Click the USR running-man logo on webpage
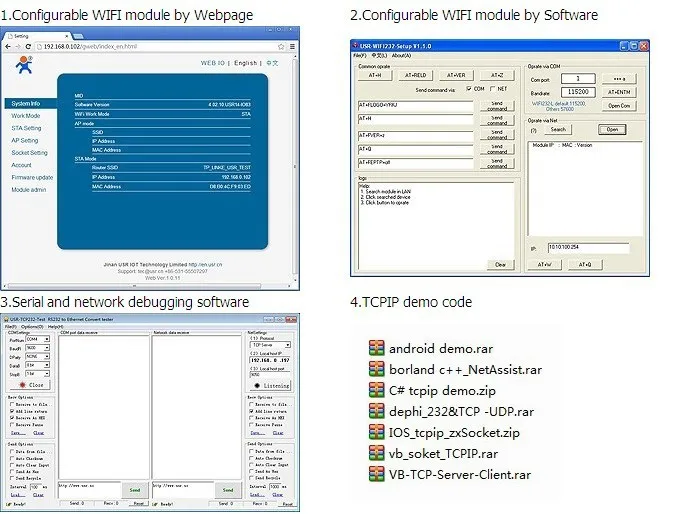Viewport: 699px width, 514px height. (x=24, y=65)
